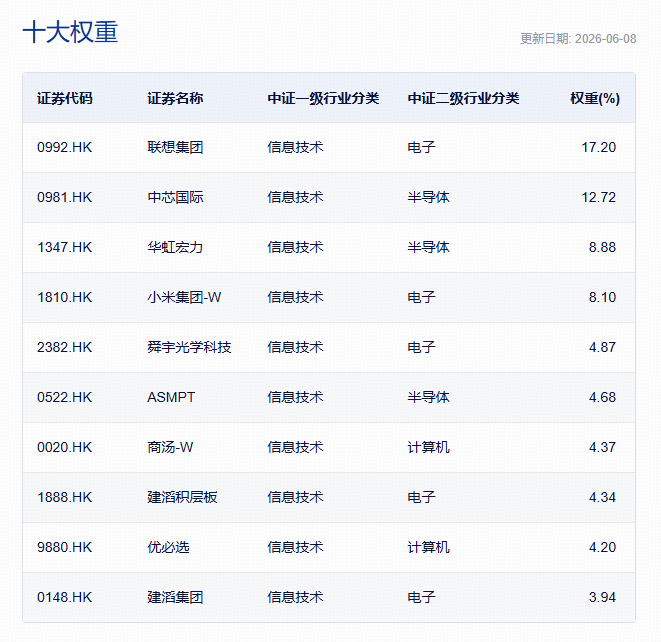This screenshot has height=642, width=661.
Task: Click weight value 4.34
Action: [x=602, y=497]
